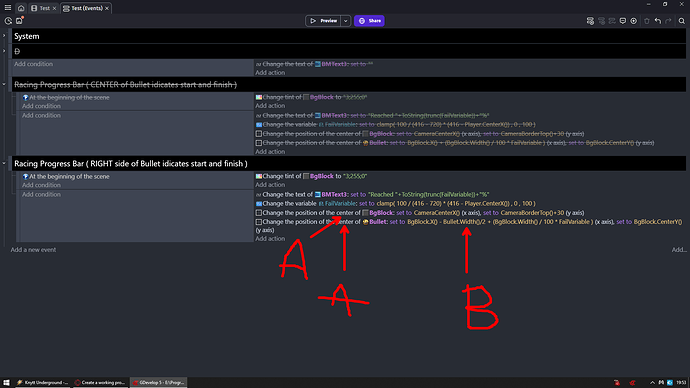
Task: Close the Test scene tab
Action: point(55,8)
